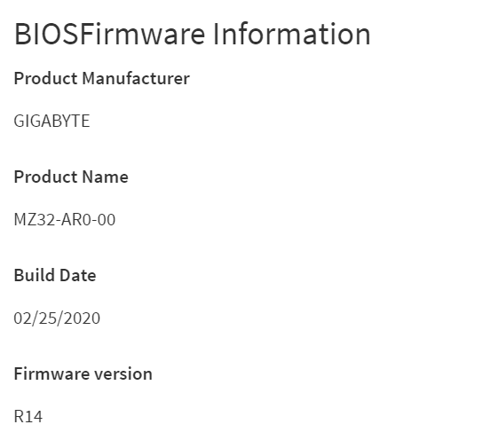Click the word Date in Build Date

pos(78,275)
